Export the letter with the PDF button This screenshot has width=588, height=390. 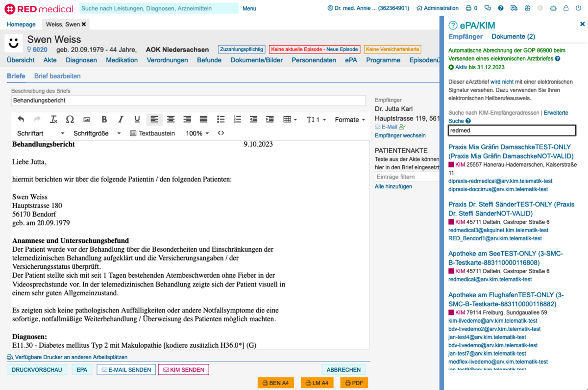tap(354, 383)
